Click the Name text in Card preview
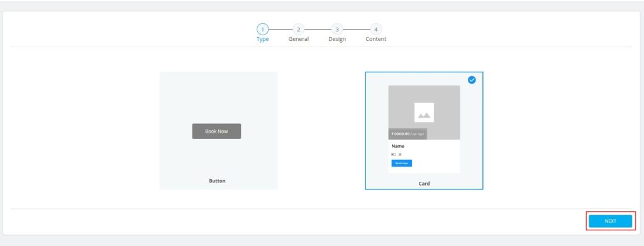This screenshot has width=644, height=246. click(398, 146)
